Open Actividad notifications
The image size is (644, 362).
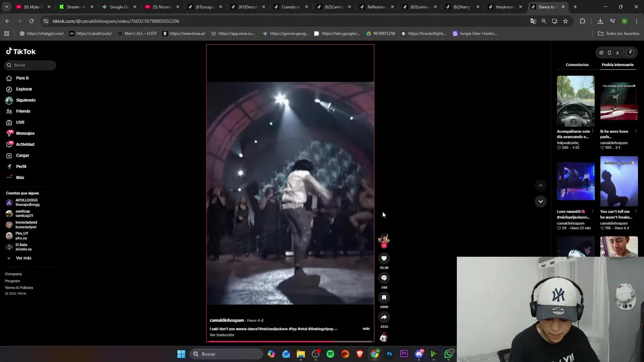click(x=25, y=144)
